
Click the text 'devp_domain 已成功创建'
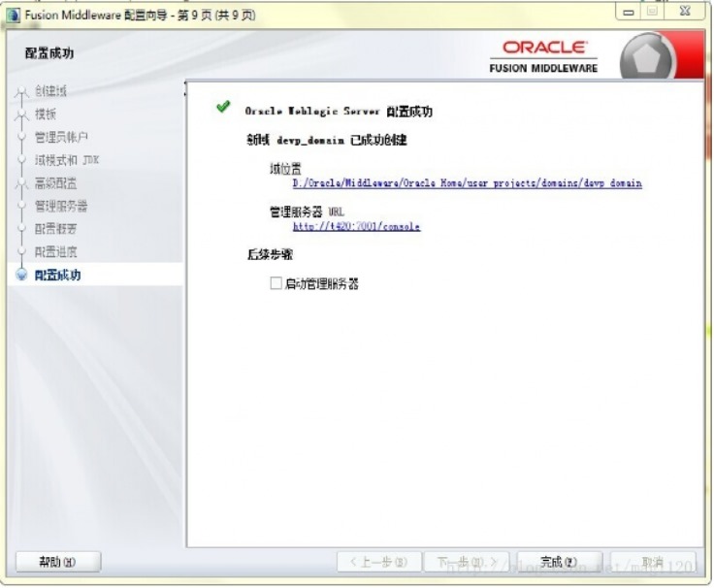click(x=341, y=140)
